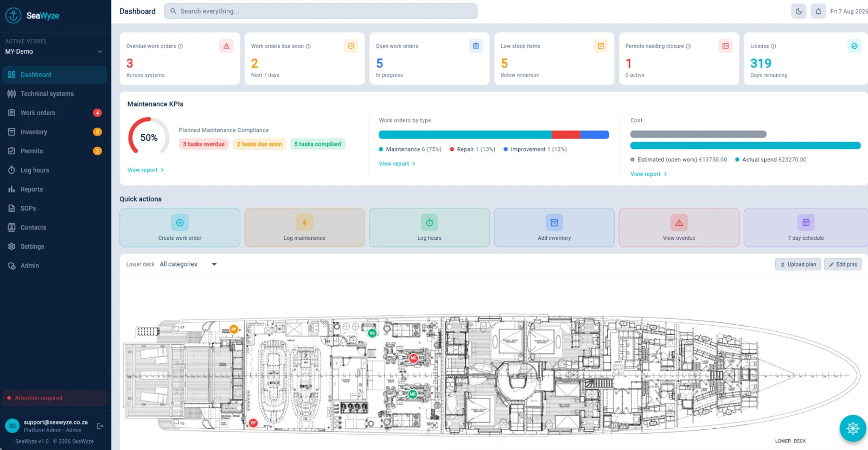Click the clock icon on Work orders due soon

pyautogui.click(x=351, y=46)
